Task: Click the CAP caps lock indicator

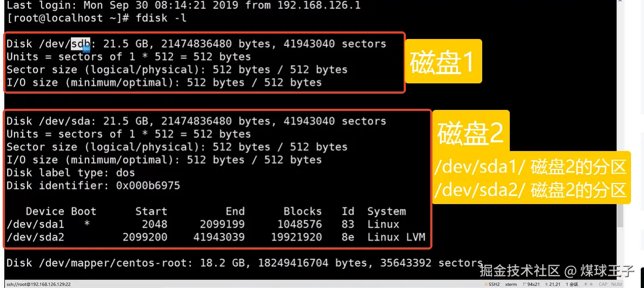Action: click(x=603, y=284)
